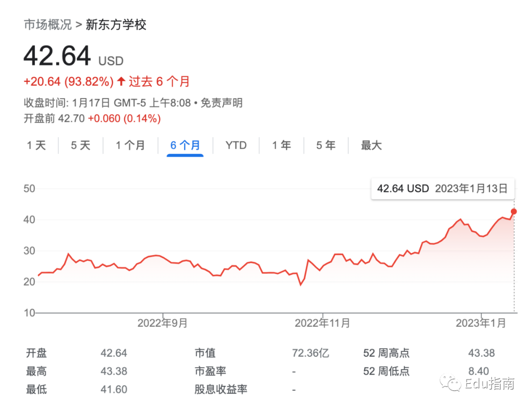Click the 最低 value 41.60

pyautogui.click(x=114, y=389)
